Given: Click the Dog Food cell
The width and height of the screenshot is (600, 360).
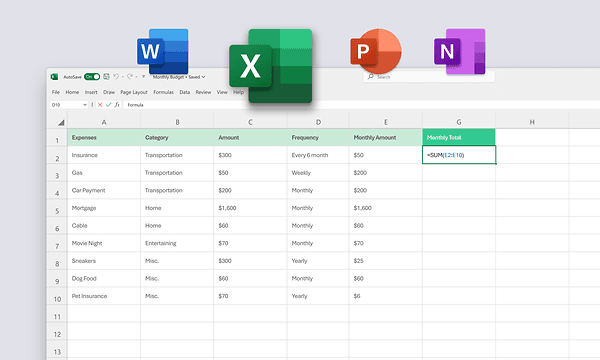Looking at the screenshot, I should click(x=104, y=278).
